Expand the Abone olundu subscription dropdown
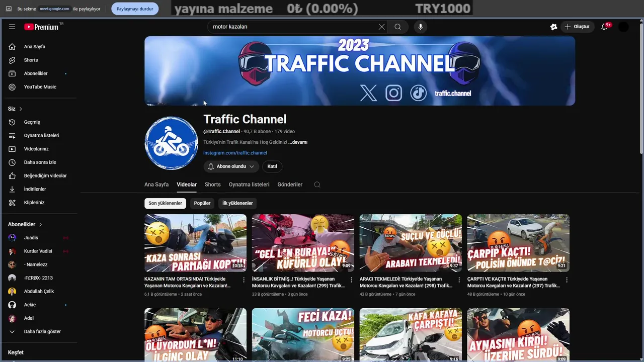This screenshot has width=644, height=362. point(231,166)
